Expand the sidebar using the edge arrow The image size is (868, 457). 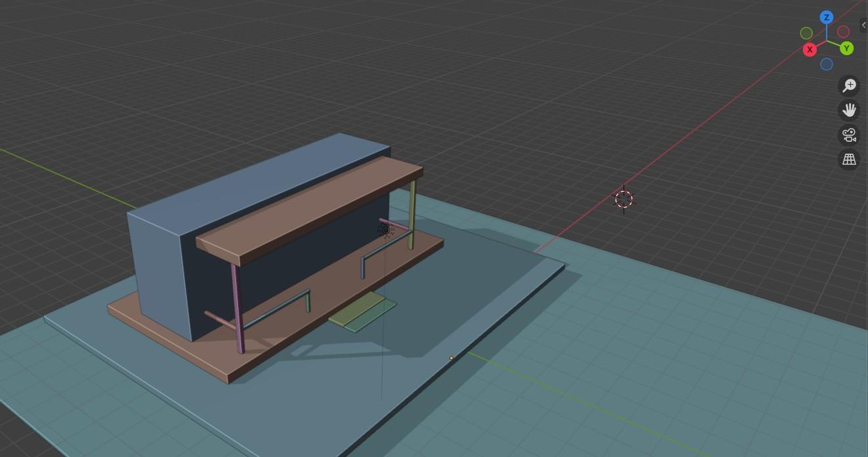[863, 24]
